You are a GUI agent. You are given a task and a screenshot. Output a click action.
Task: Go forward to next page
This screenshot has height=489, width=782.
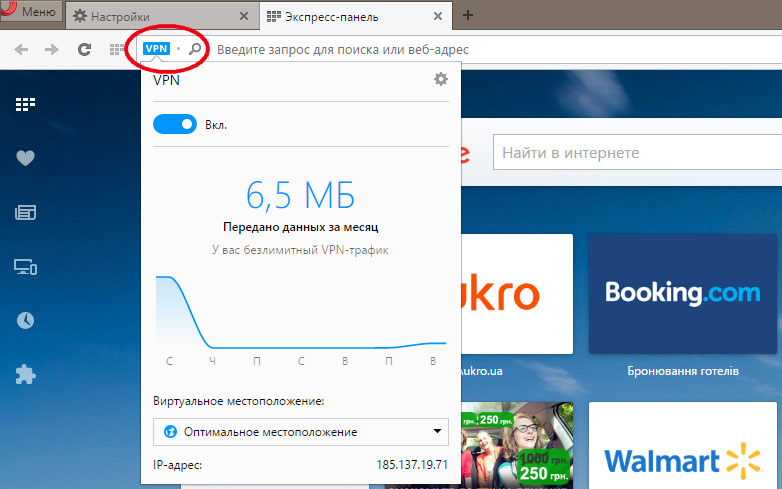point(52,49)
